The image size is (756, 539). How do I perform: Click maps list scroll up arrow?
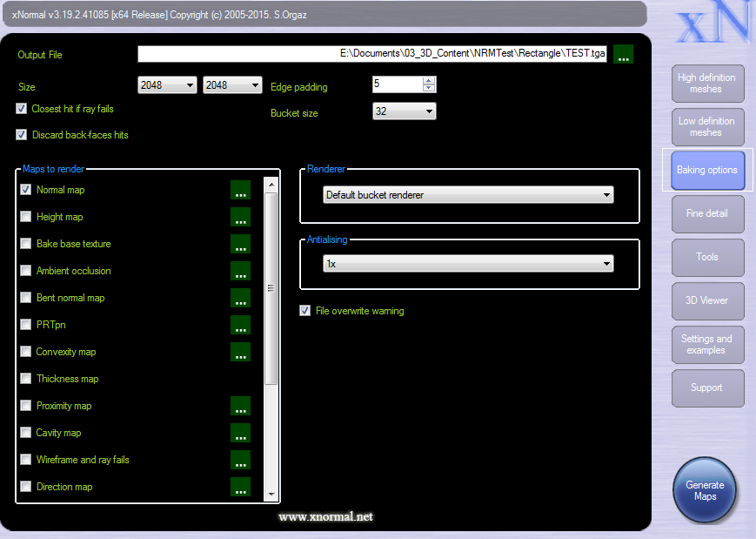[x=271, y=185]
